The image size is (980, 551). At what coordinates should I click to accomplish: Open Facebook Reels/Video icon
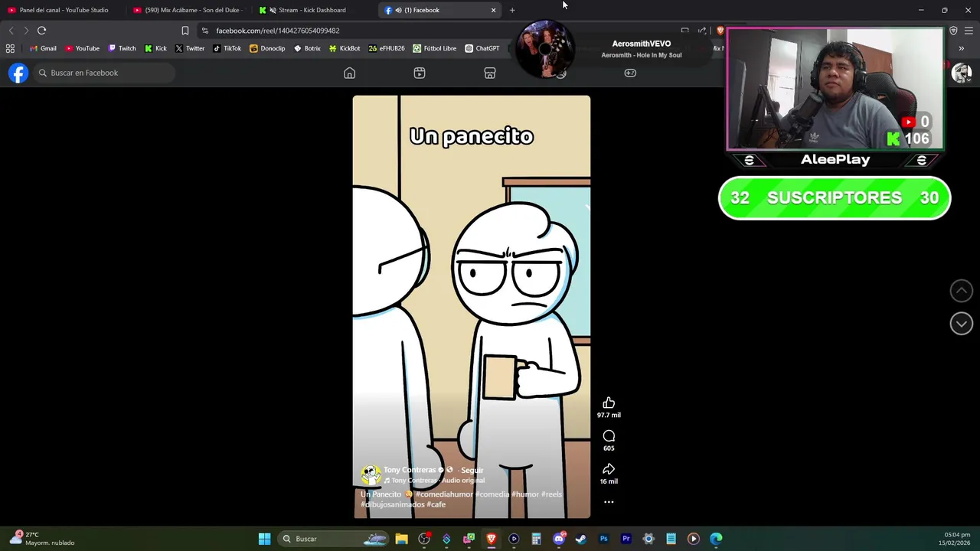420,73
